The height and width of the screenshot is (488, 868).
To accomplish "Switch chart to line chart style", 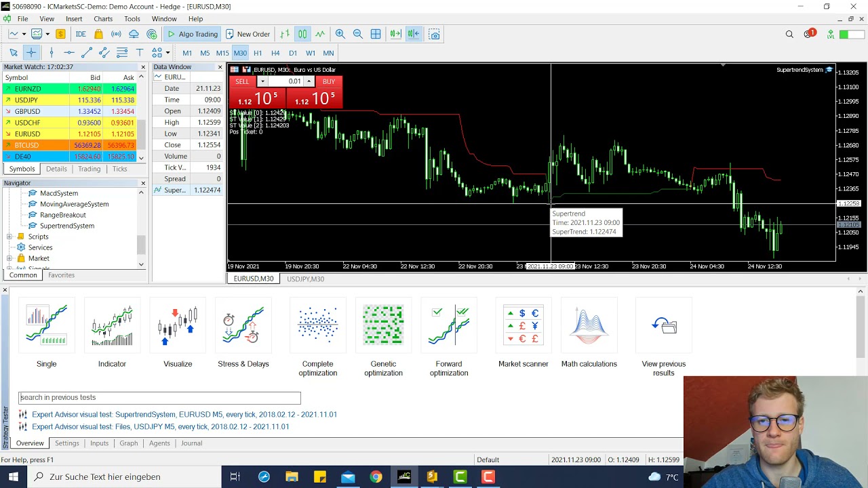I will click(x=320, y=34).
